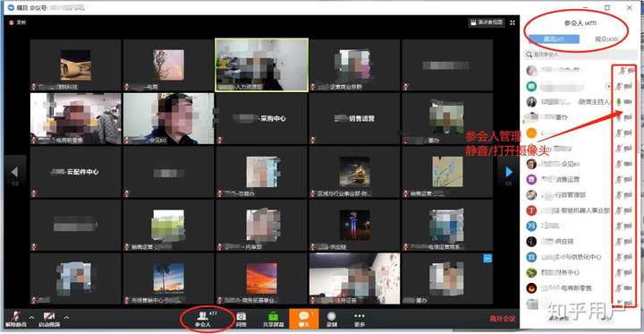The height and width of the screenshot is (334, 644).
Task: Select the highlighted 人力资源部 video tile
Action: [x=261, y=64]
